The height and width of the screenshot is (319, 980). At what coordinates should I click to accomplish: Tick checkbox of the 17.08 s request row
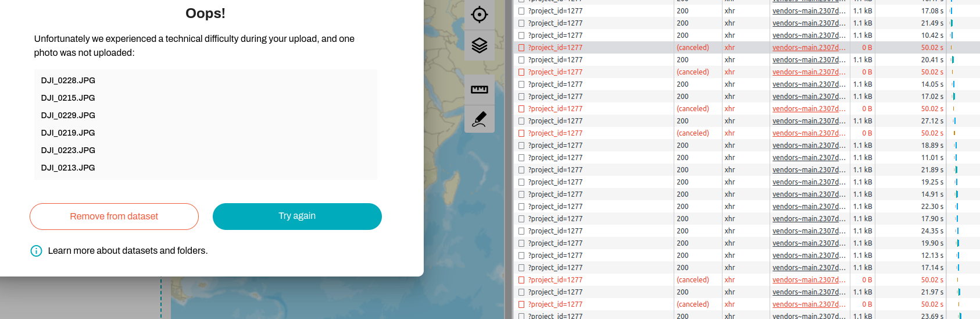pos(521,11)
